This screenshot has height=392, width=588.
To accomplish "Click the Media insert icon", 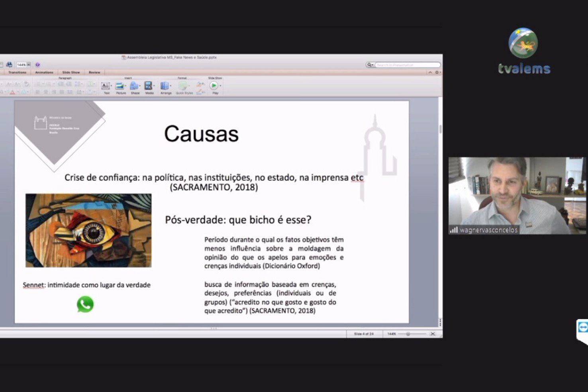I will 149,86.
